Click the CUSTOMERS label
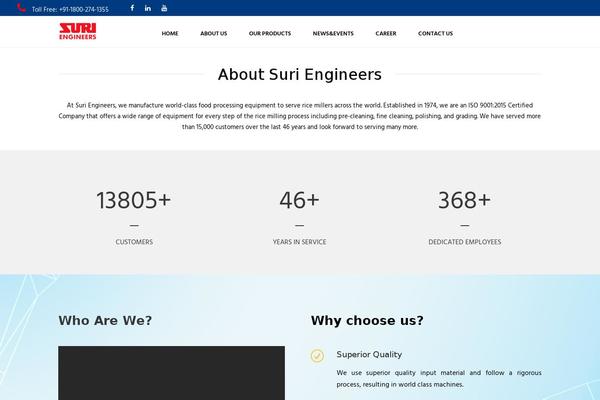600x400 pixels. [134, 242]
